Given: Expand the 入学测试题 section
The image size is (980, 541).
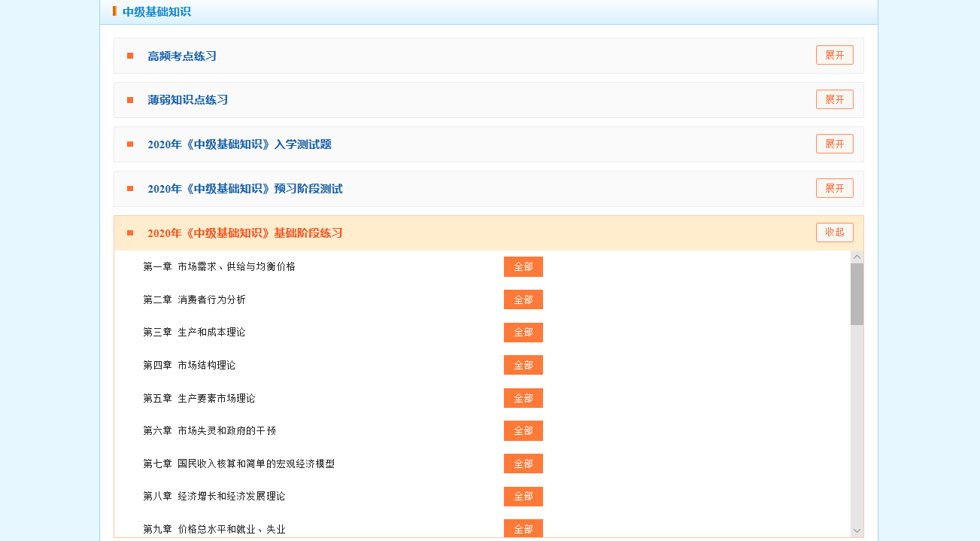Looking at the screenshot, I should pos(834,144).
